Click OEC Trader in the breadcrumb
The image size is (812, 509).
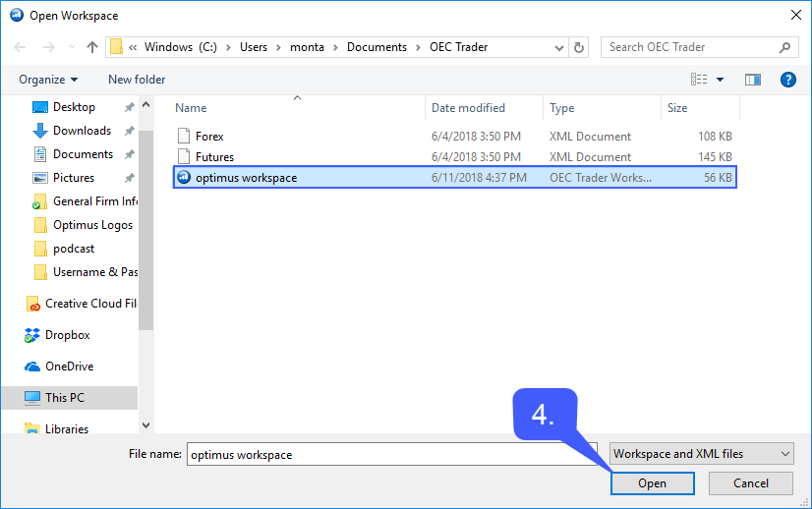point(459,47)
